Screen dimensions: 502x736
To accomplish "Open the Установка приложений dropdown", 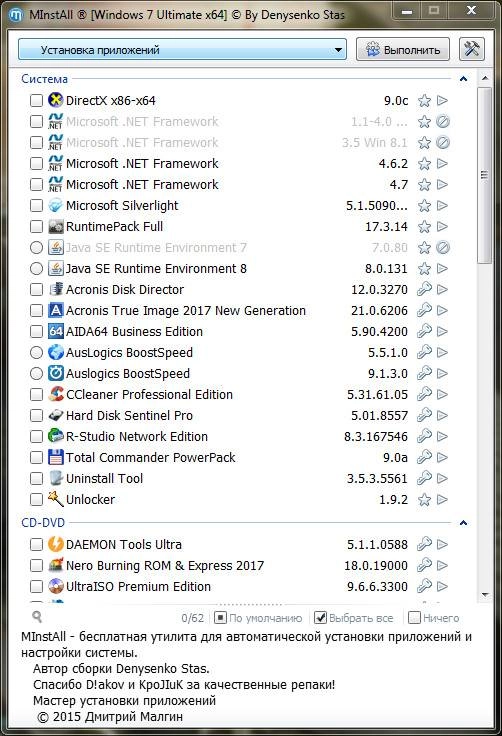I will pyautogui.click(x=182, y=50).
